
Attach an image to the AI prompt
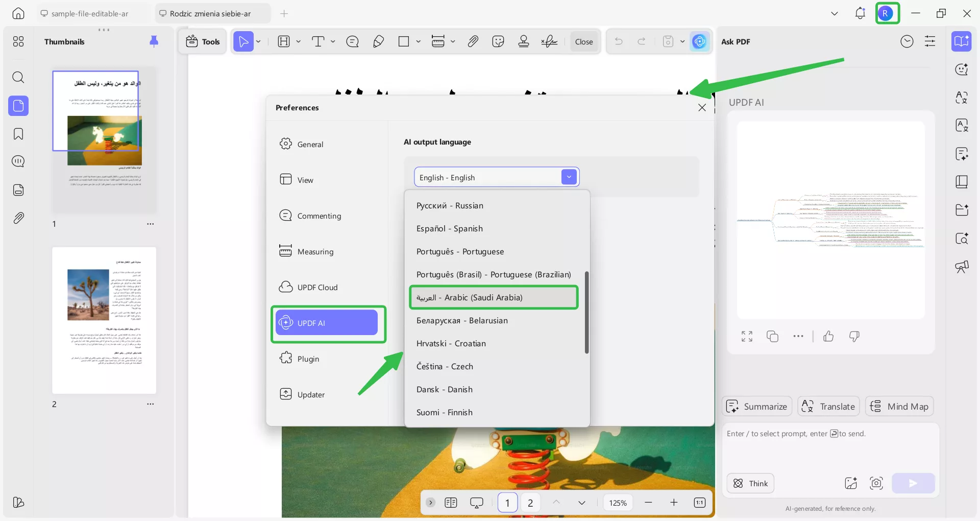coord(851,483)
